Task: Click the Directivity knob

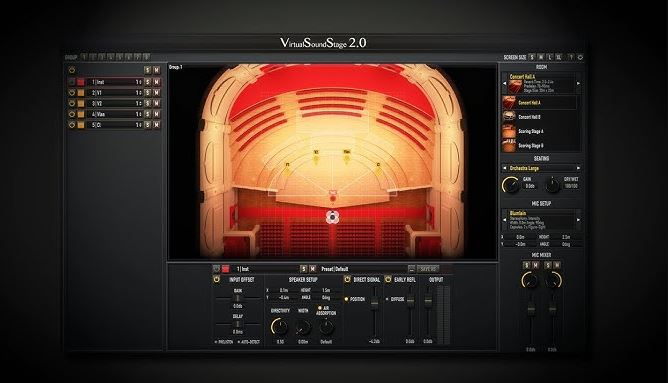Action: [279, 327]
